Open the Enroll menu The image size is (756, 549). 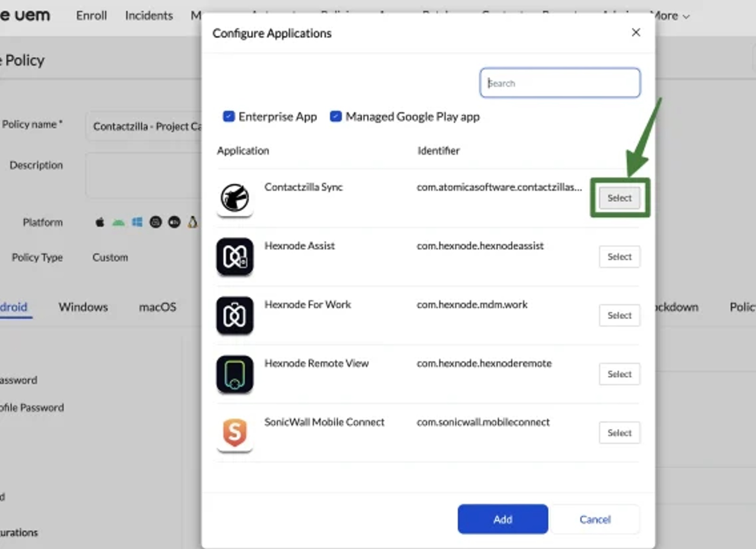pos(92,16)
